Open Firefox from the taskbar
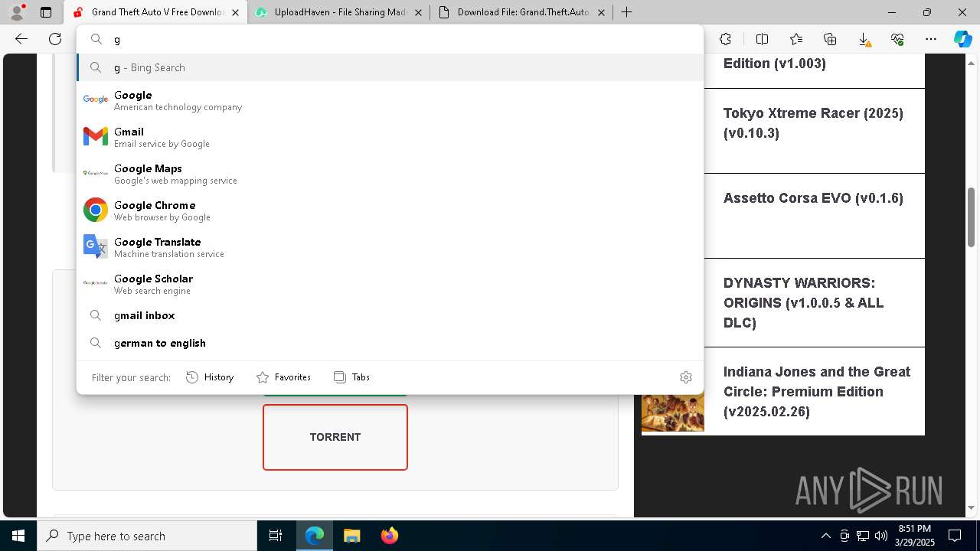This screenshot has height=551, width=980. pos(389,536)
